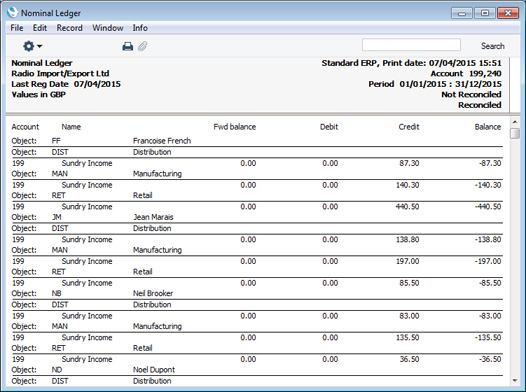
Task: Click the printer icon
Action: (127, 46)
